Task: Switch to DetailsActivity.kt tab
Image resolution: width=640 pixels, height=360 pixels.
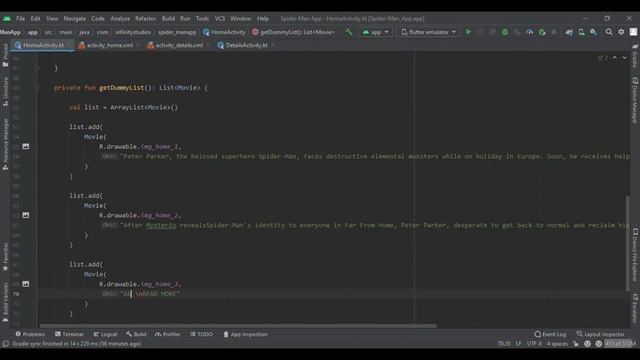Action: point(247,45)
